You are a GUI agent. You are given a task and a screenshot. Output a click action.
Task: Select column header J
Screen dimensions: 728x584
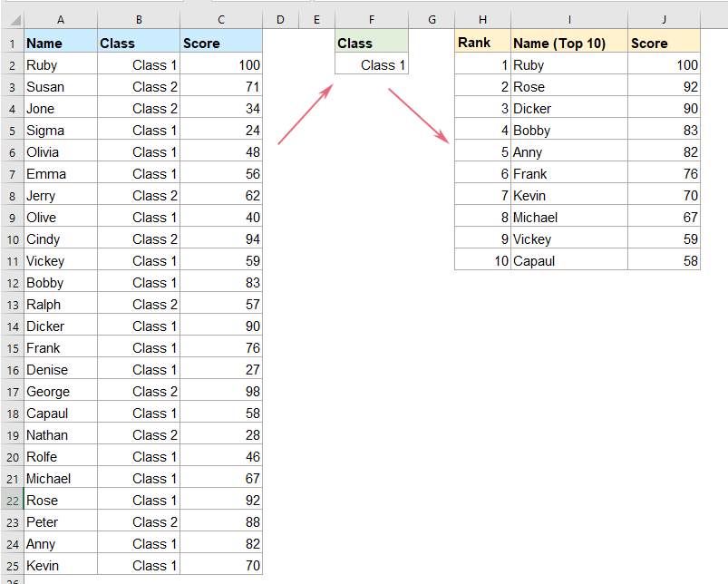click(665, 18)
